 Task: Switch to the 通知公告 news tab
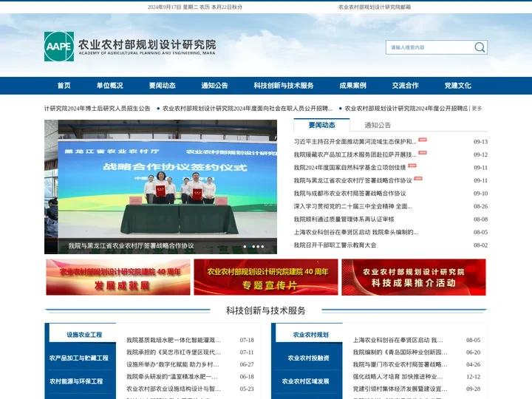click(x=378, y=125)
